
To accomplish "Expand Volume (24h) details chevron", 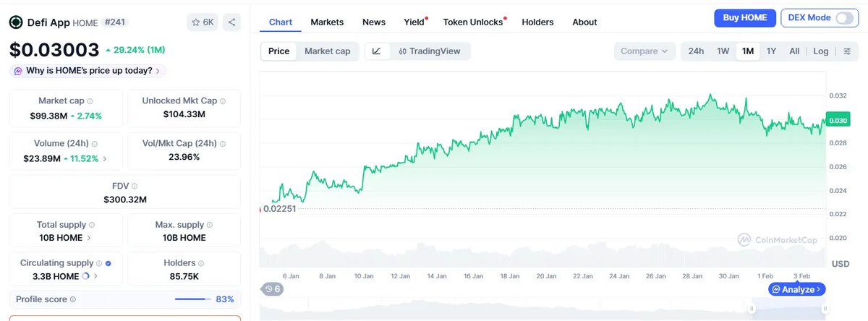I will pos(105,158).
